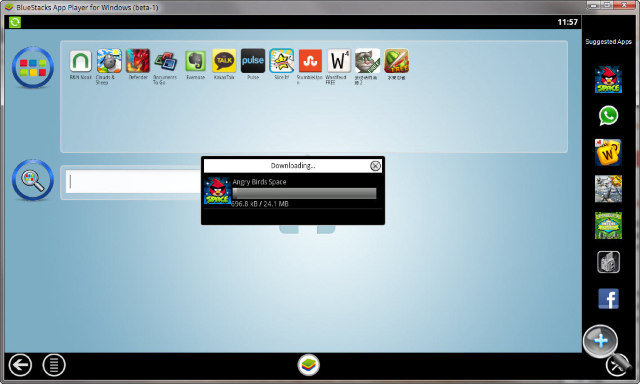Click the 696.8 kB / 24.1 MB text
The height and width of the screenshot is (384, 640).
tap(260, 204)
